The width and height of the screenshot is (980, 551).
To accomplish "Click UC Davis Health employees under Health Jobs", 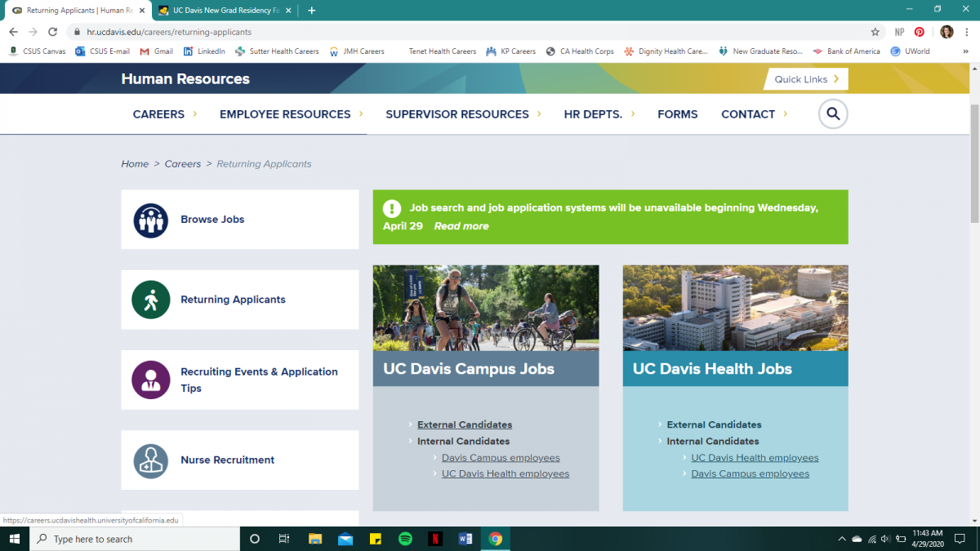I will (x=755, y=458).
